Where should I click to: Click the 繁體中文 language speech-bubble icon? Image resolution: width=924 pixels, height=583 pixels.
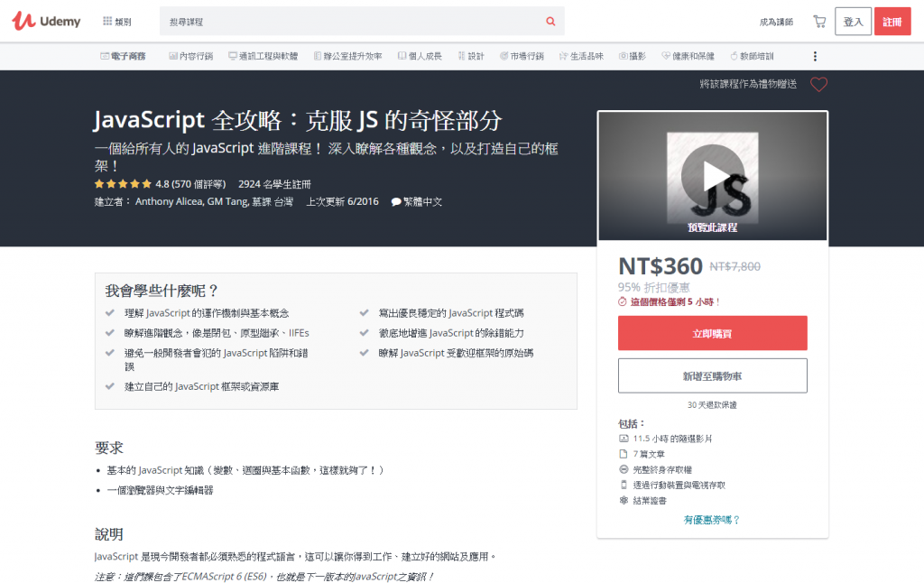point(396,202)
